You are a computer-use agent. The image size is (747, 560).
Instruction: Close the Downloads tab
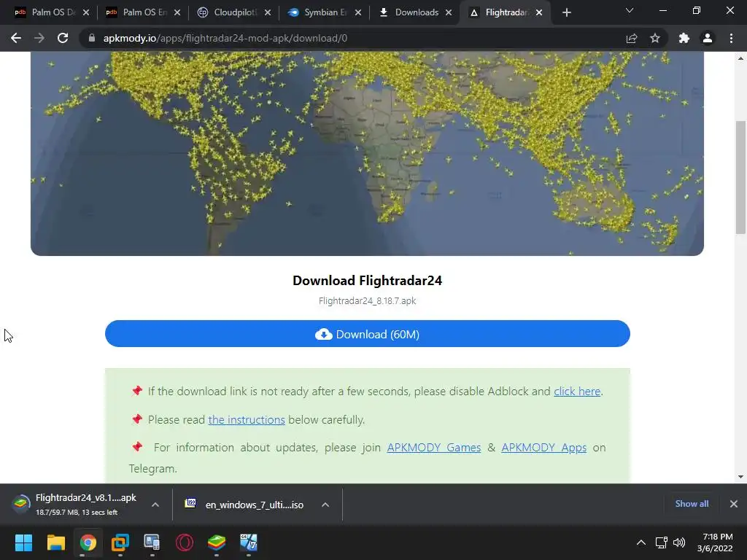pos(449,13)
